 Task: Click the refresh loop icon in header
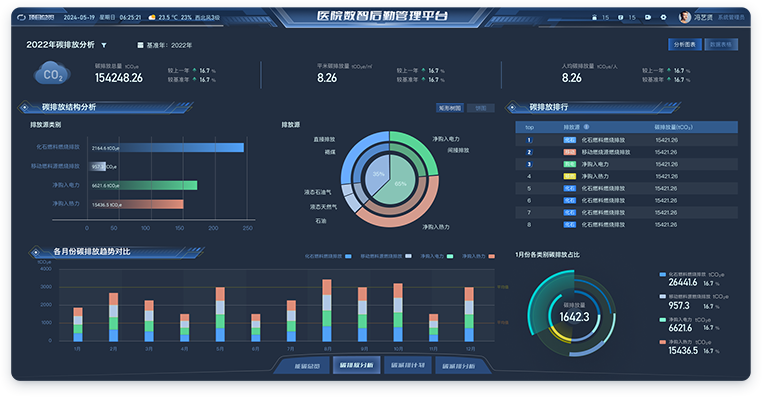click(x=21, y=17)
